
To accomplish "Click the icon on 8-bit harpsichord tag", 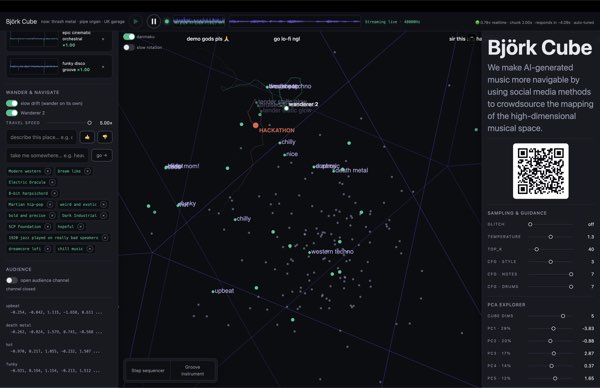I will coord(55,193).
